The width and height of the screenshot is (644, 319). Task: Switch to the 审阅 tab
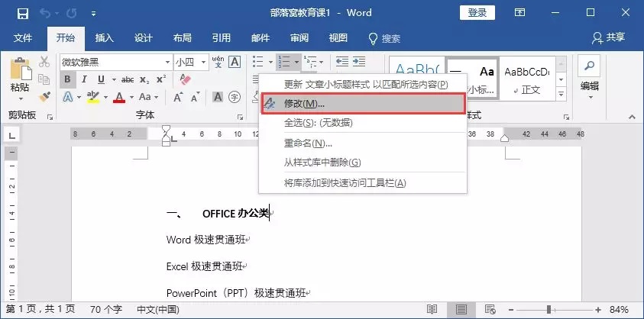299,38
